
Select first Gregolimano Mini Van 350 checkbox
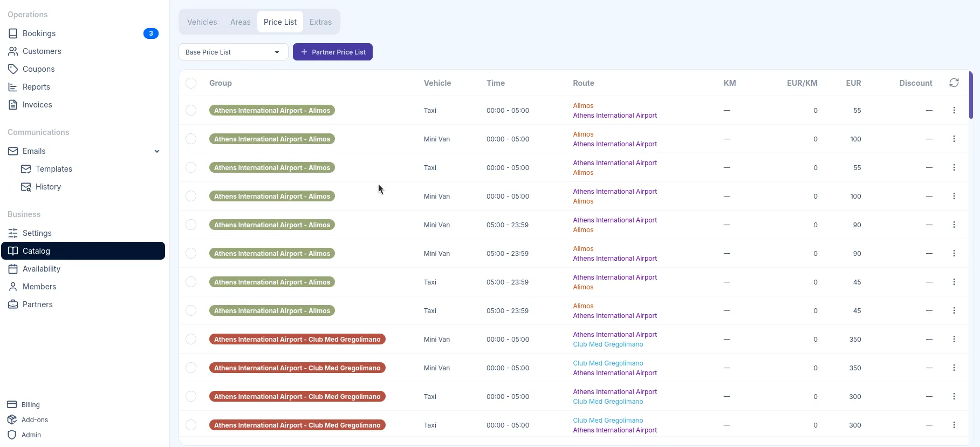191,339
